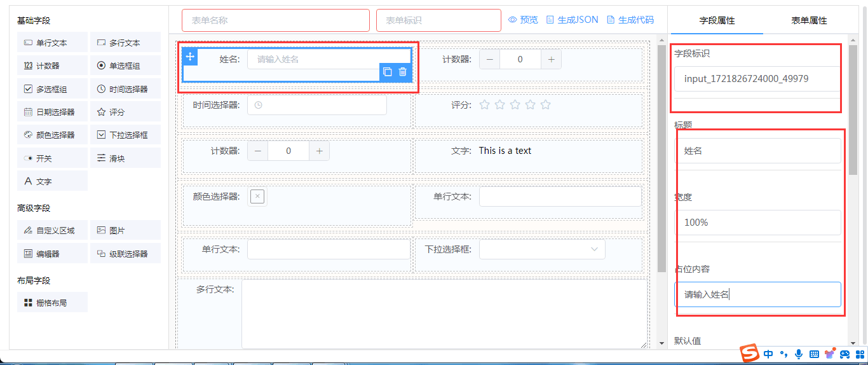The width and height of the screenshot is (868, 365).
Task: Edit the 占位内容 property field
Action: click(x=757, y=294)
